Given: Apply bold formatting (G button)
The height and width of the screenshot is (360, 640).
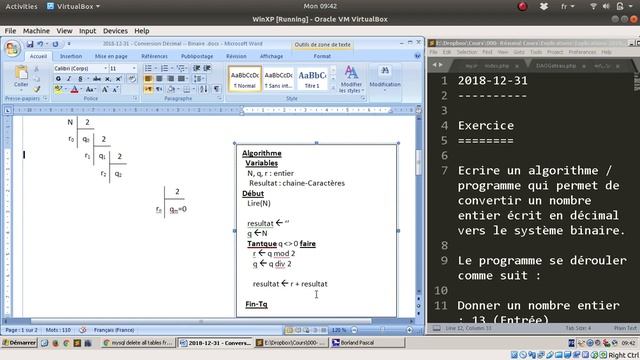Looking at the screenshot, I should [58, 79].
